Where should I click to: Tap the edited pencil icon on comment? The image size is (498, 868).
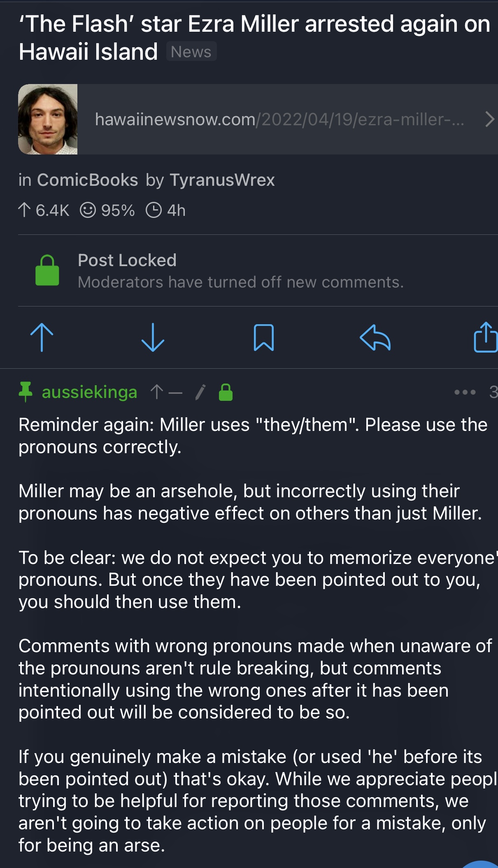point(200,392)
